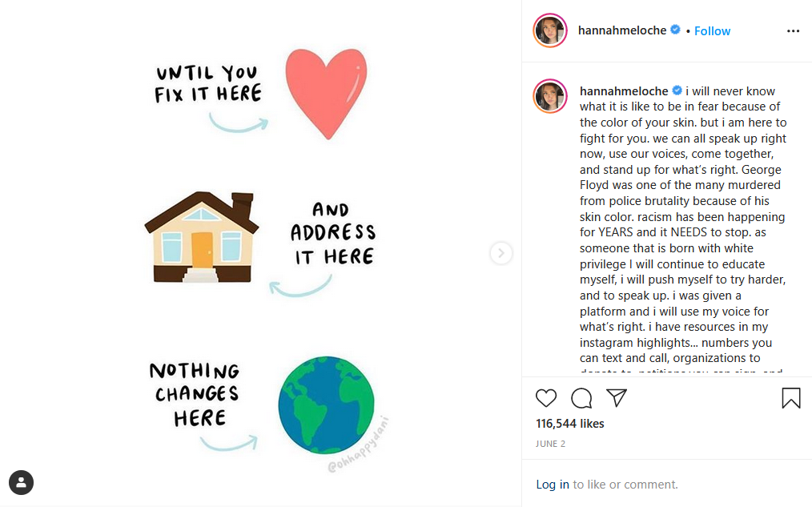Image resolution: width=812 pixels, height=507 pixels.
Task: Click the verified badge in the post header
Action: pos(676,30)
